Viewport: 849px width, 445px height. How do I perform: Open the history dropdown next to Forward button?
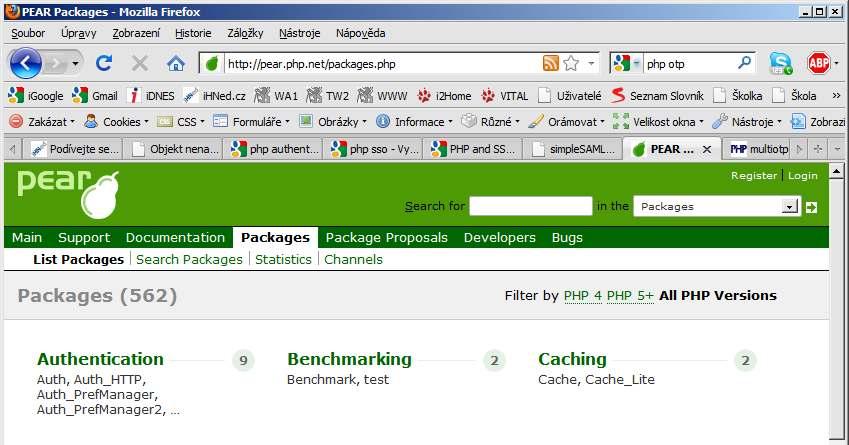(75, 64)
